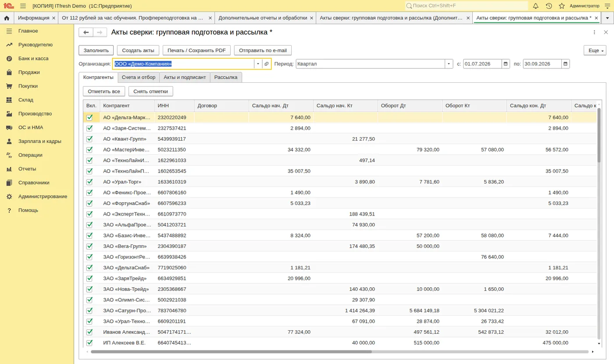Click the table's vertical scrollbar thumb
The image size is (614, 364).
[x=599, y=135]
